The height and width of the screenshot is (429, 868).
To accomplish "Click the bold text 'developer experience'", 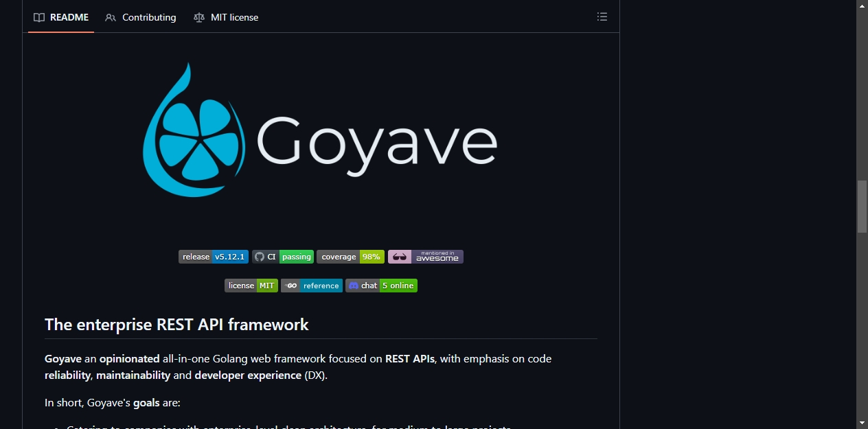I will point(248,375).
